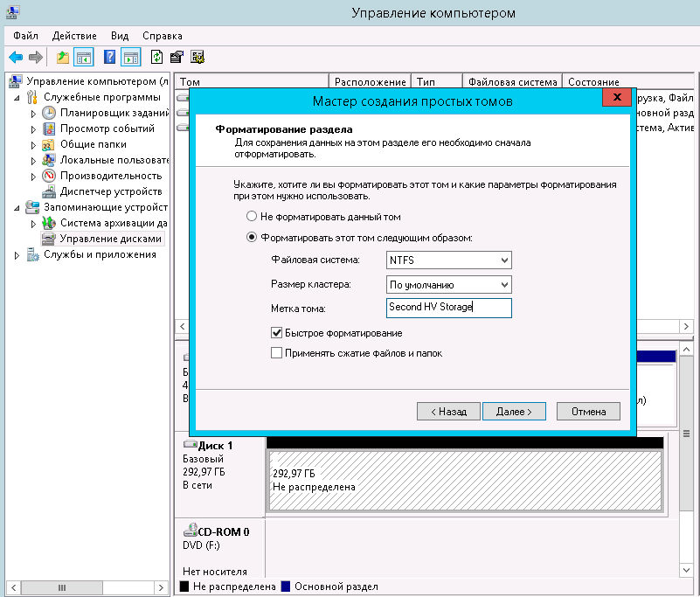Click the Refresh toolbar icon

pyautogui.click(x=156, y=57)
